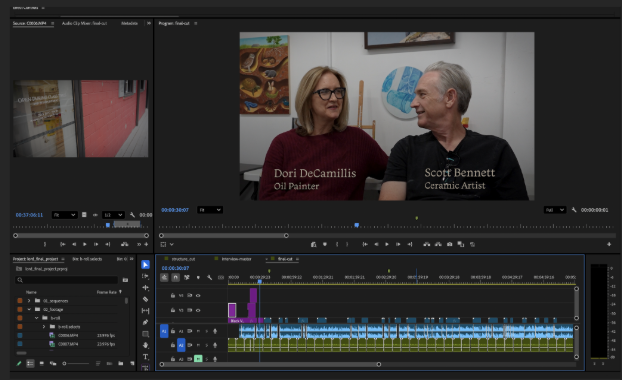Switch project panel to Icon View

pos(41,363)
